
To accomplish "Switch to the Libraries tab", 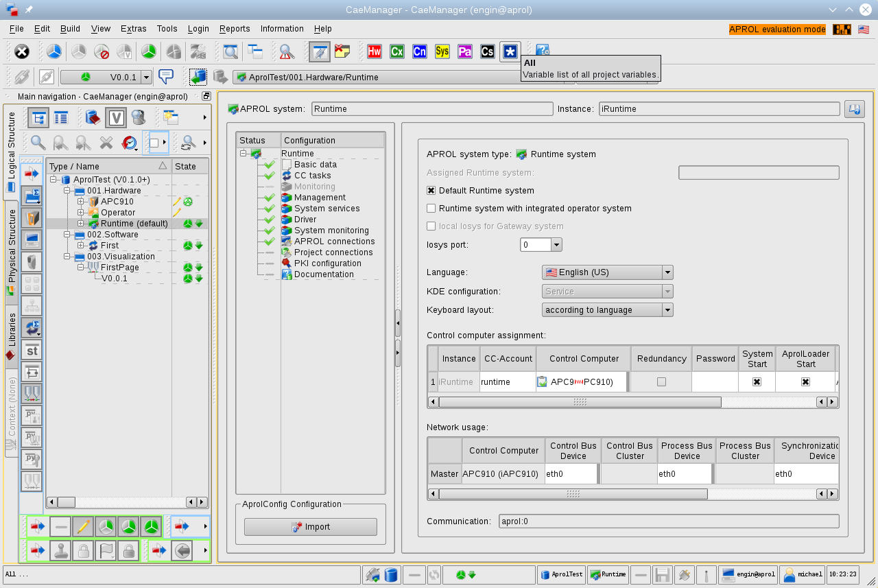I will [11, 335].
